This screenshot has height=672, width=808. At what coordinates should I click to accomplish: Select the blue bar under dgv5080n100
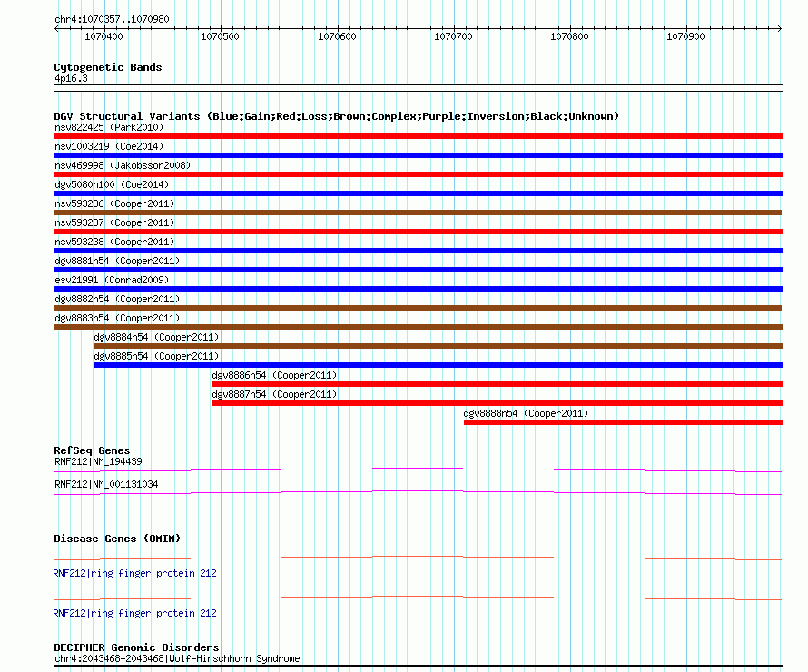418,193
